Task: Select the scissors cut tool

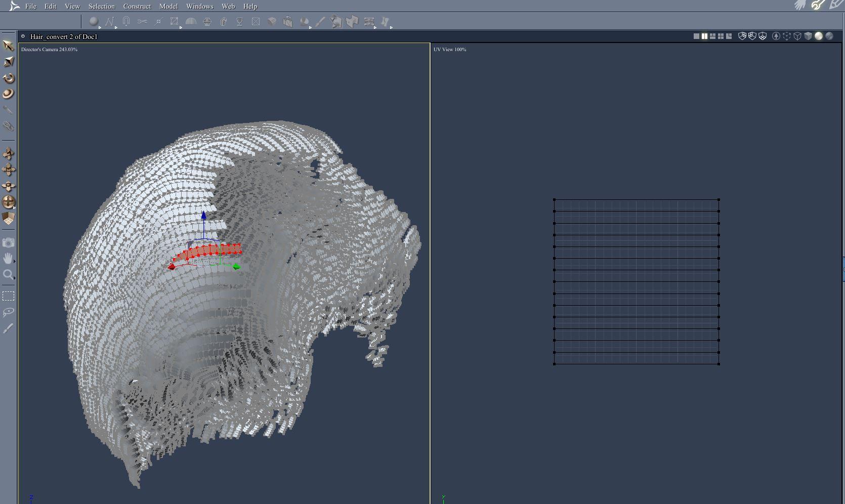Action: tap(142, 21)
